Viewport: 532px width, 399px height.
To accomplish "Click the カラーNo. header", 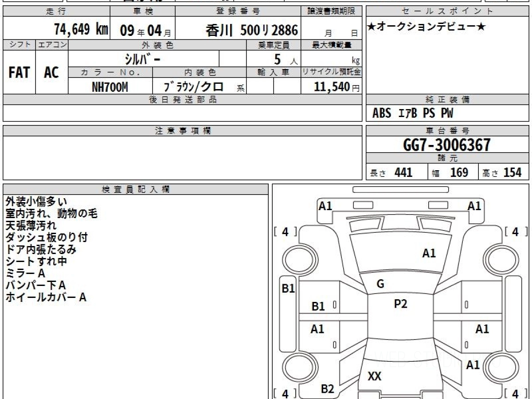I will tap(110, 72).
